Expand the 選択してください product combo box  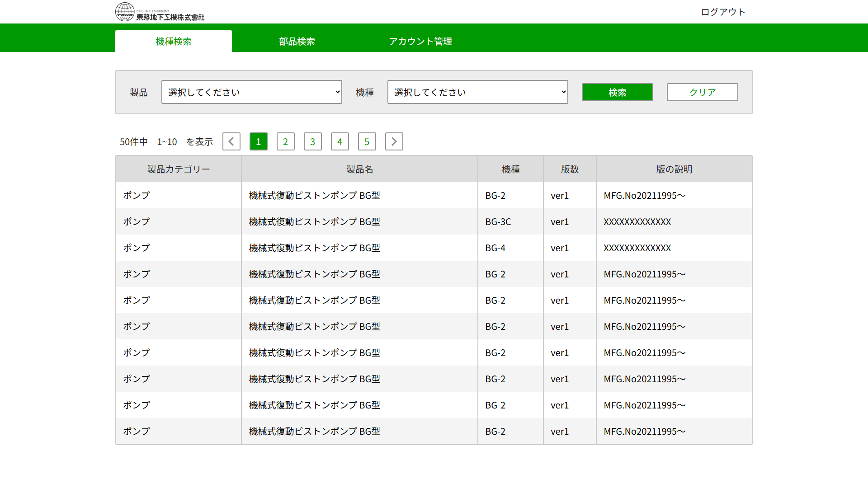tap(251, 92)
